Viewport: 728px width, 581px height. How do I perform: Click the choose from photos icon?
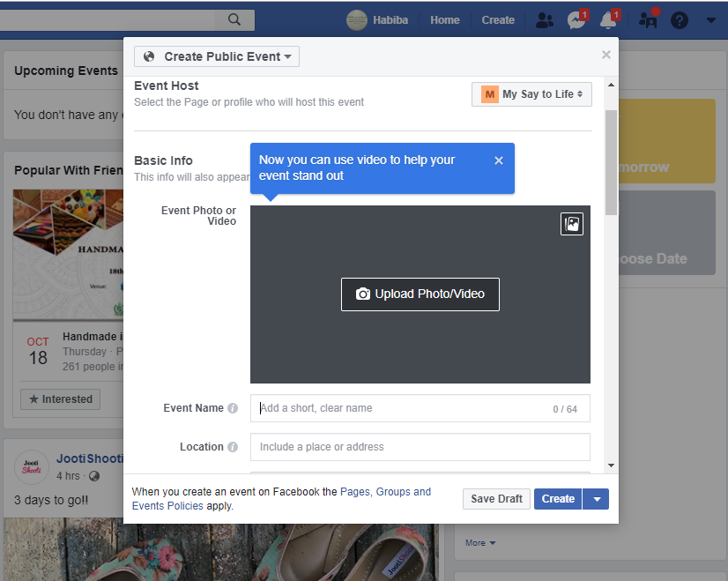(572, 224)
